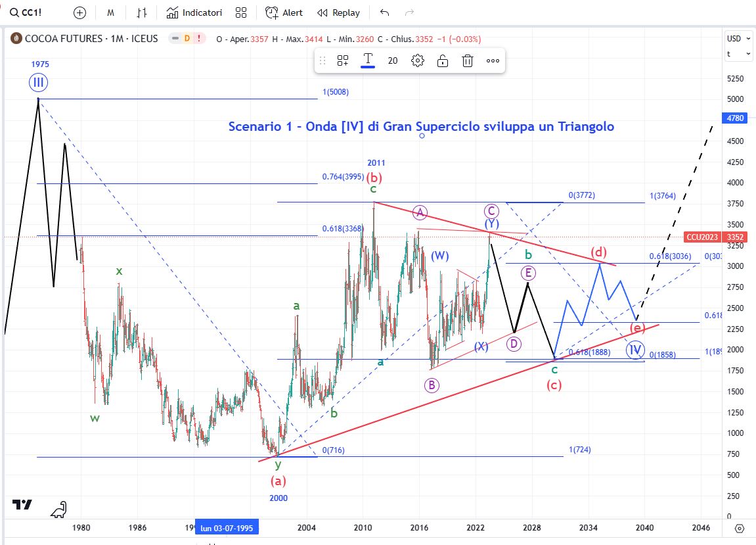Screen dimensions: 756x545
Task: Start bar Replay mode
Action: tap(338, 12)
